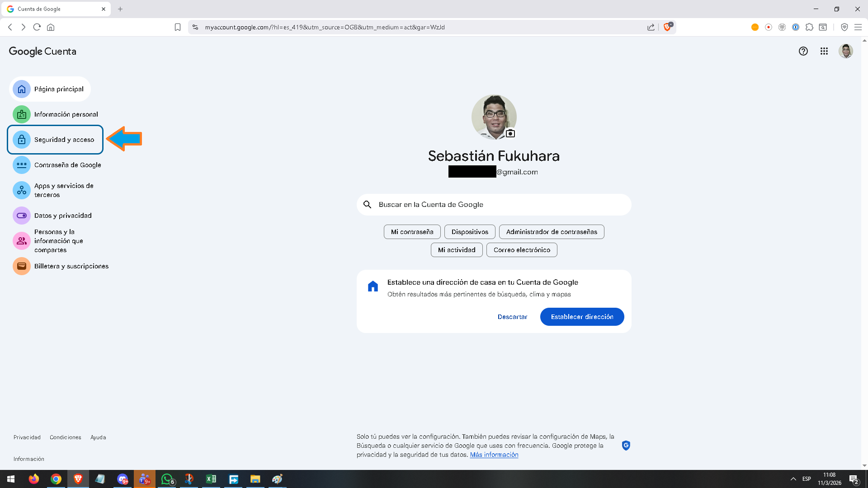Viewport: 868px width, 488px height.
Task: Click Establecer dirección button
Action: coord(582,317)
